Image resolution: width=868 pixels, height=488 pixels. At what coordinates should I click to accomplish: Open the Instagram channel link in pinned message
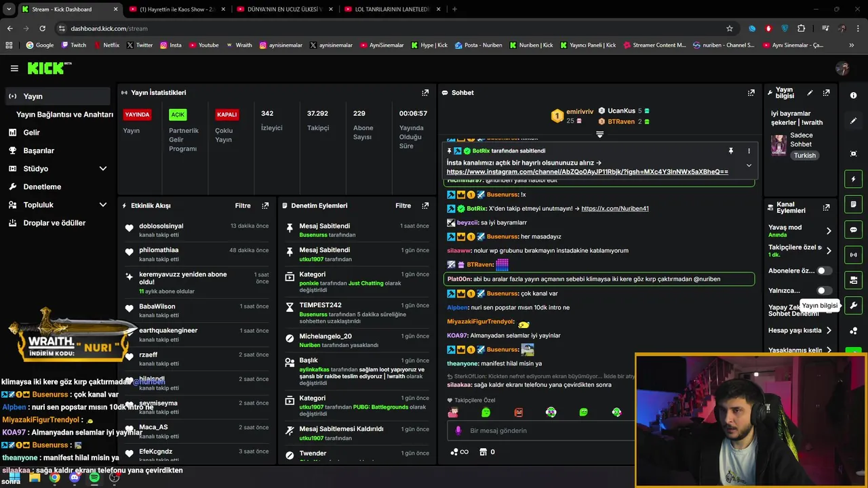[x=587, y=171]
